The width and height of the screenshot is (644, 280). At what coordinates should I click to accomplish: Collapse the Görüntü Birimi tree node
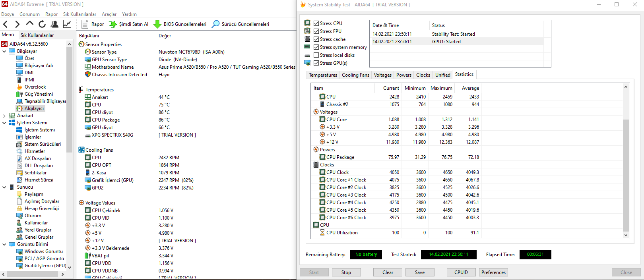4,244
